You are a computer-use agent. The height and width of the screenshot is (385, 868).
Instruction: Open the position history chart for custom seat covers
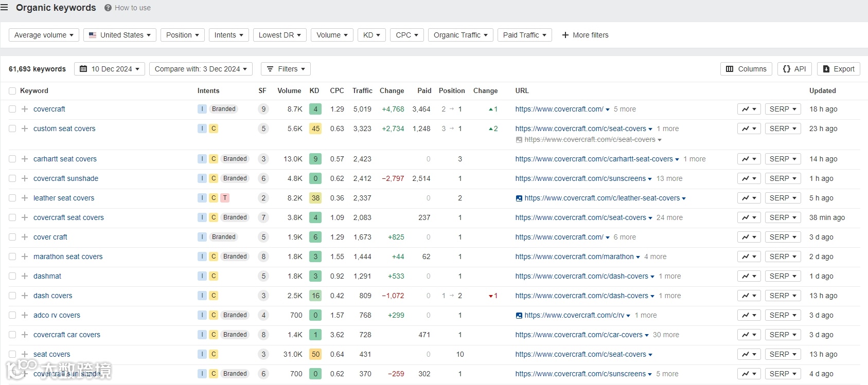coord(749,129)
